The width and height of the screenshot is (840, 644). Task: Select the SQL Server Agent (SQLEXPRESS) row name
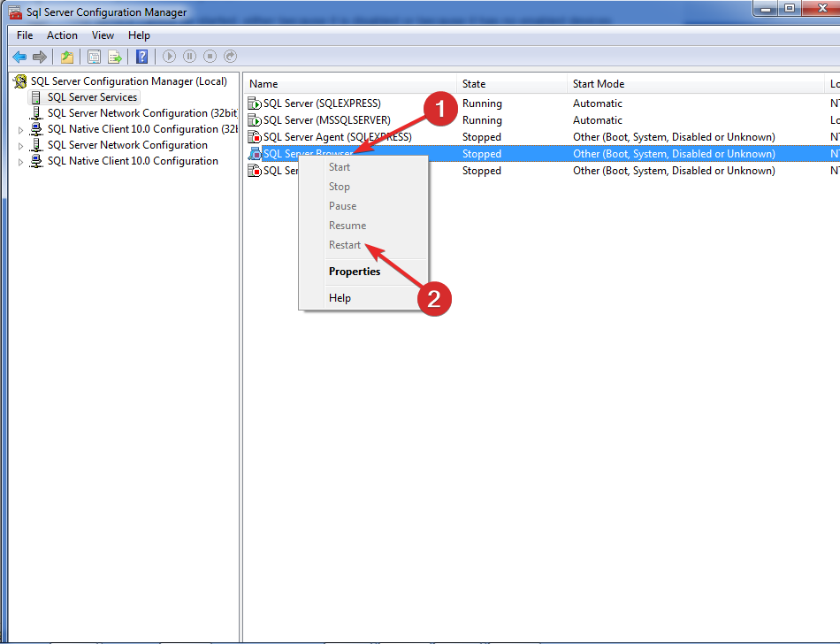(338, 137)
